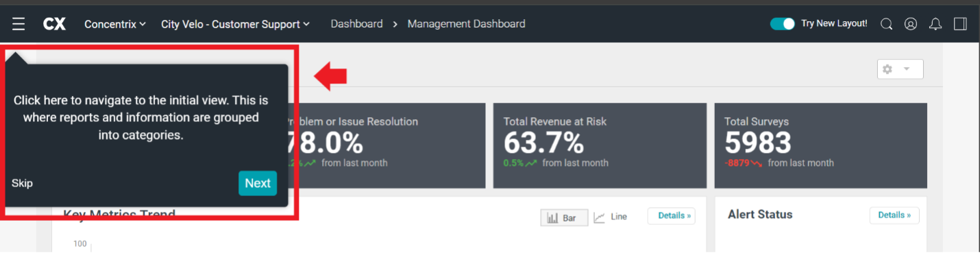Select Management Dashboard breadcrumb
Image resolution: width=980 pixels, height=255 pixels.
click(x=466, y=24)
